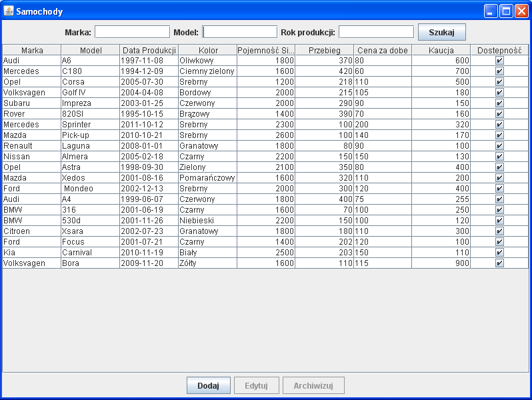Click the Kolor column header

pos(207,50)
